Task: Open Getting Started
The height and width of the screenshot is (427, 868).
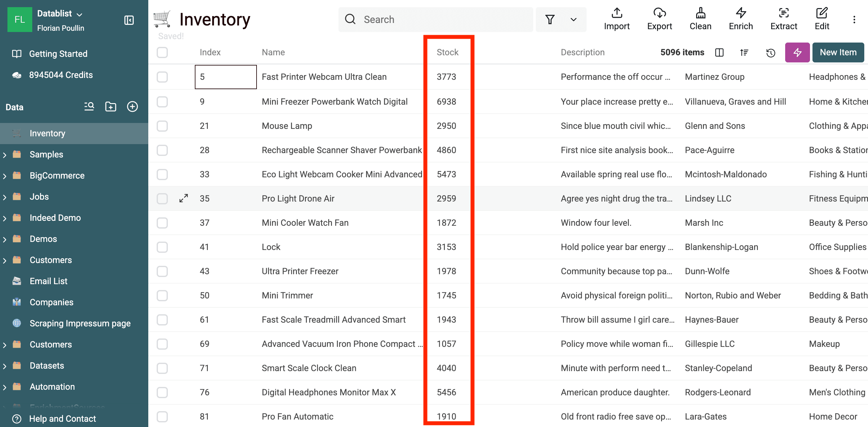Action: [58, 53]
